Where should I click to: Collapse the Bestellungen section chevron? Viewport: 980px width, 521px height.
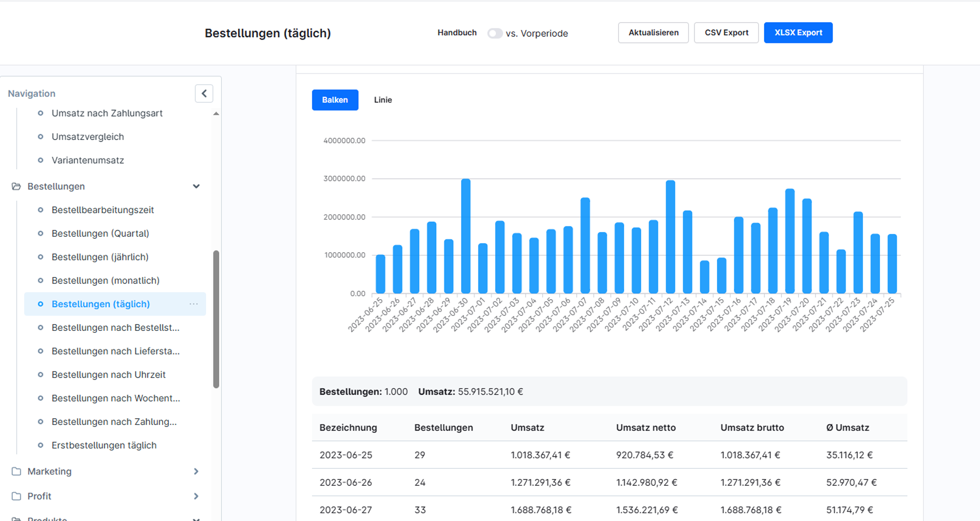pos(196,186)
